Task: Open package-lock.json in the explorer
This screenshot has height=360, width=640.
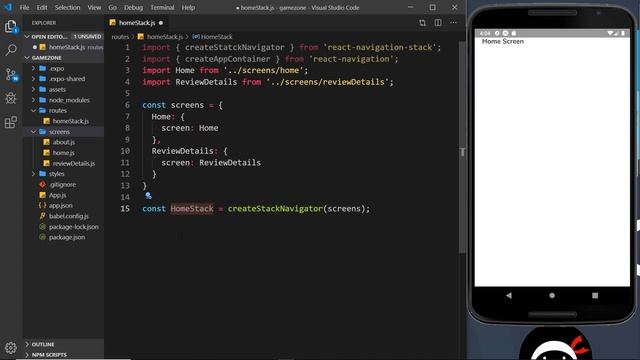Action: coord(73,227)
